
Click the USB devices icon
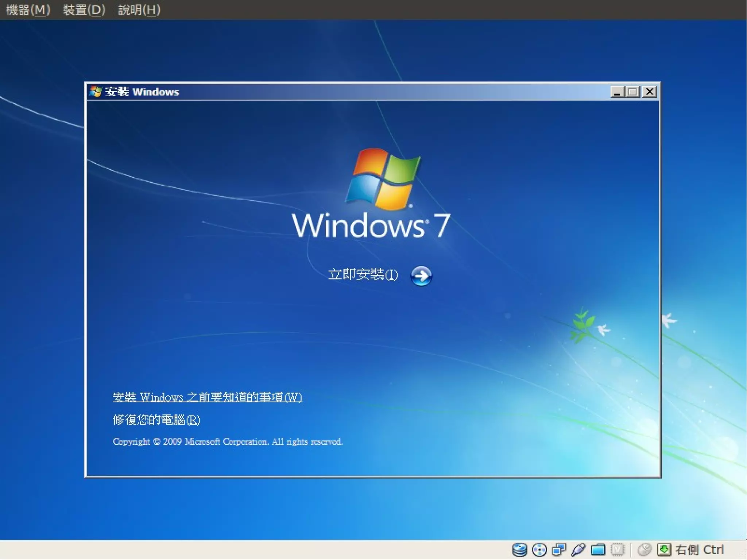(x=578, y=549)
